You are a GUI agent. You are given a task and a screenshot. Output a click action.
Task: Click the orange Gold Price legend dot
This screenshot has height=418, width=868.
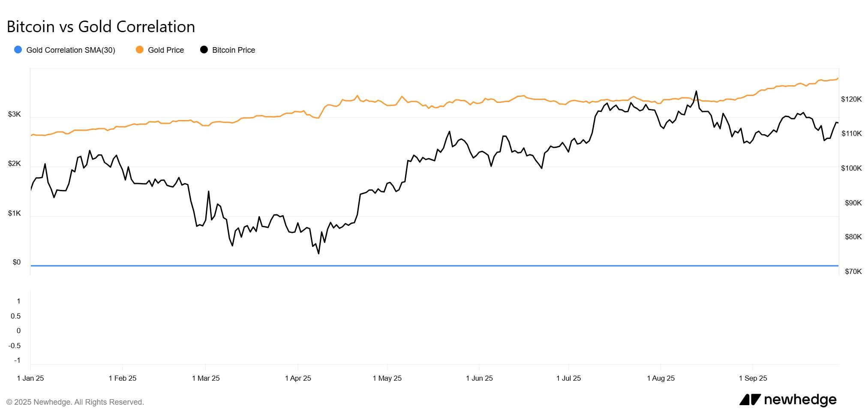[x=139, y=50]
